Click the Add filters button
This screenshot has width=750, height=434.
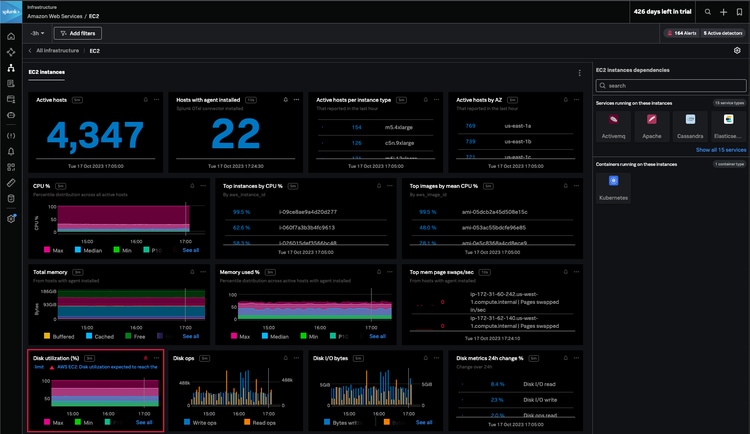point(84,33)
